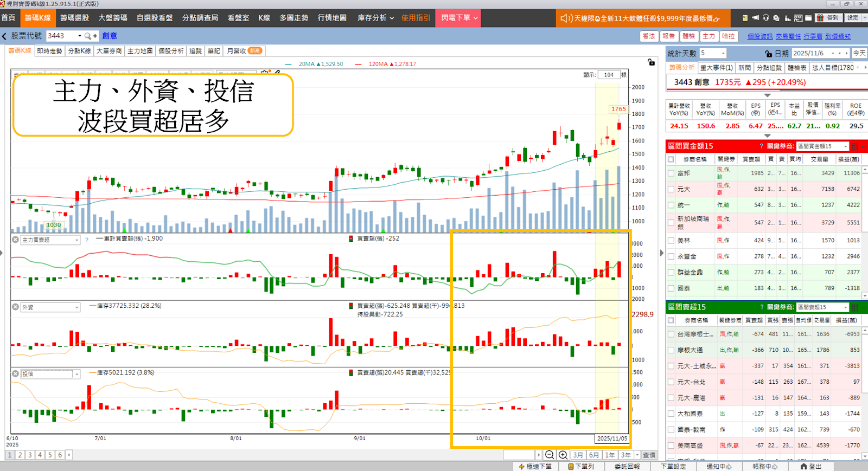Click the orange promotion banner 天權限
Screen dimensions: 868x471
pyautogui.click(x=644, y=18)
